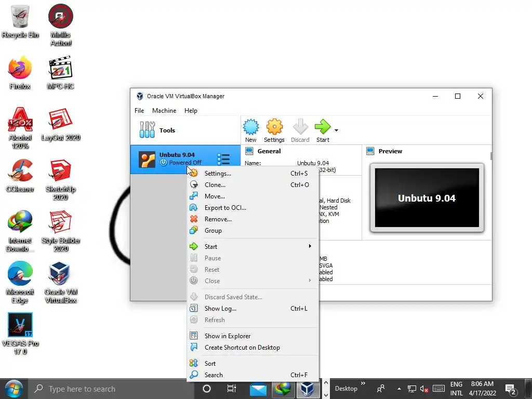This screenshot has height=399, width=532.
Task: Open SketchUp 2020 desktop icon
Action: click(x=60, y=179)
